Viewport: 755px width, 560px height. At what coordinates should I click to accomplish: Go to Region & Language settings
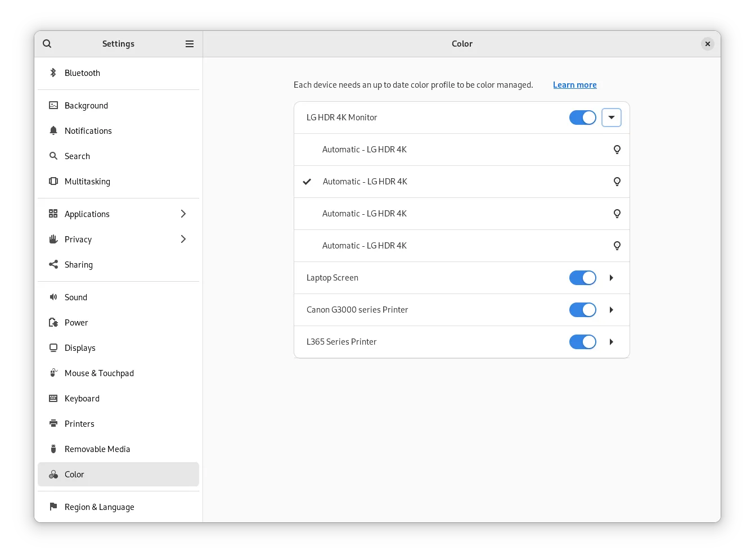click(x=99, y=507)
